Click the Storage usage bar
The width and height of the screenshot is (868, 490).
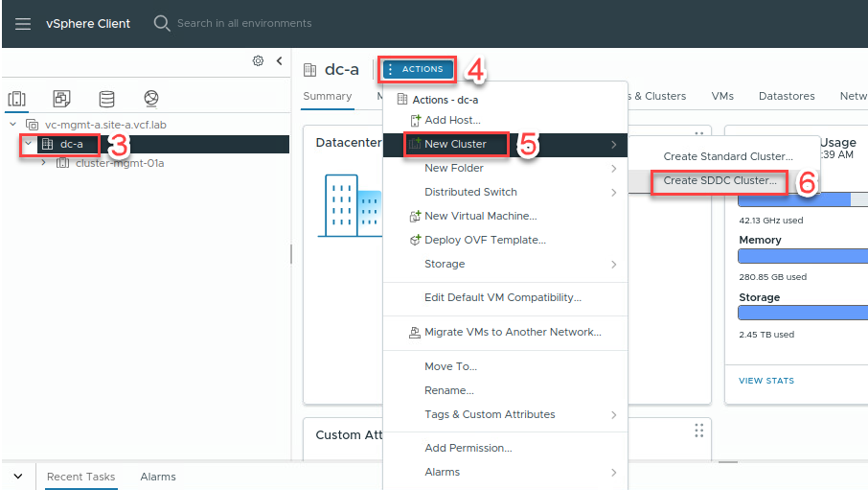pyautogui.click(x=803, y=314)
